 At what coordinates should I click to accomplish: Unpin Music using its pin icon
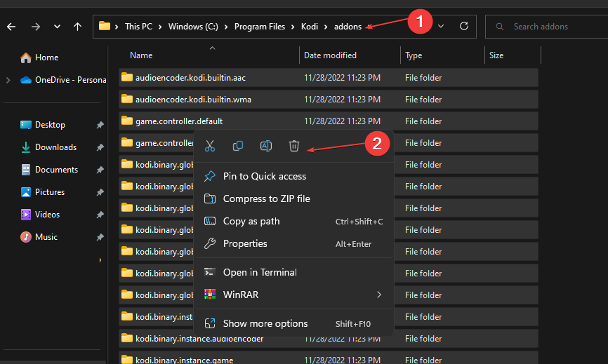point(100,237)
